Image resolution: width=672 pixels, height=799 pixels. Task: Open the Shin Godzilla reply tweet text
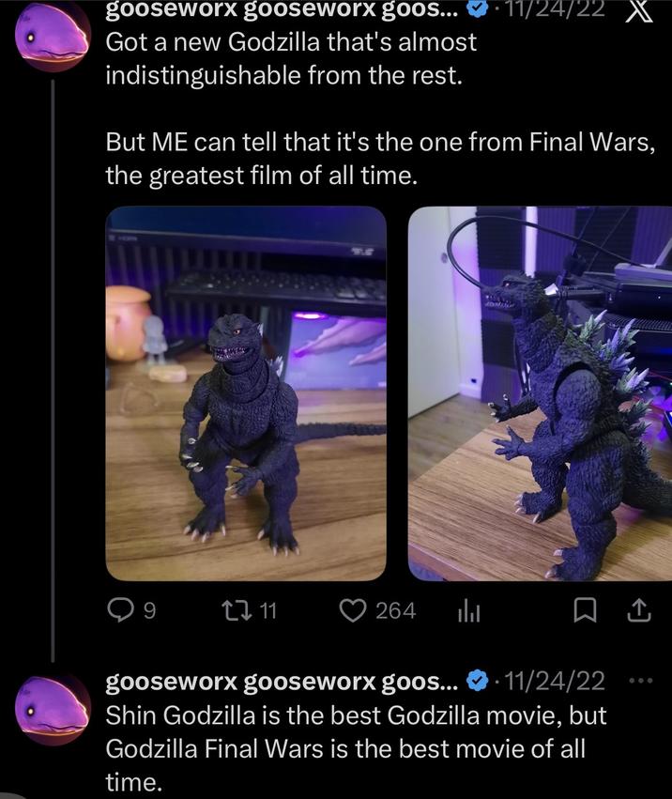click(356, 748)
